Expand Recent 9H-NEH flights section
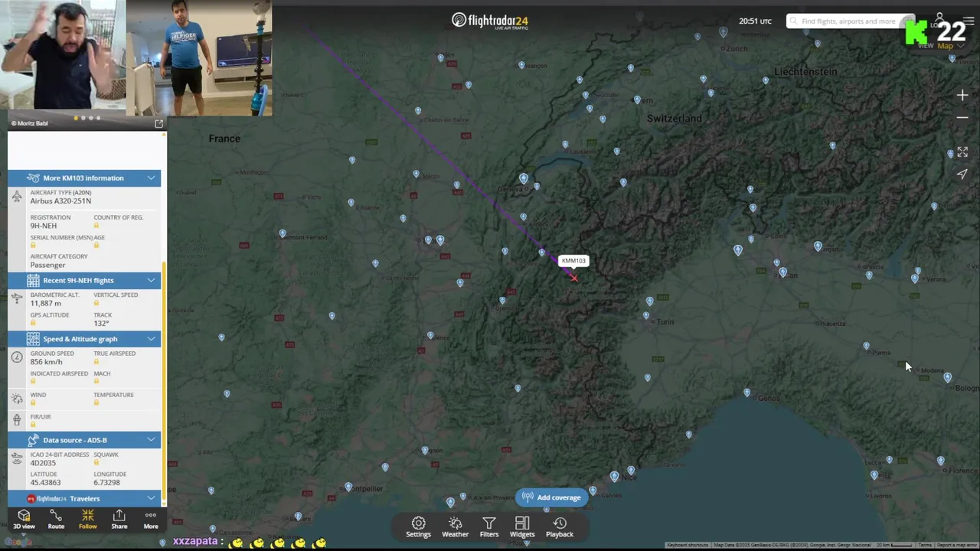This screenshot has width=980, height=551. tap(84, 280)
